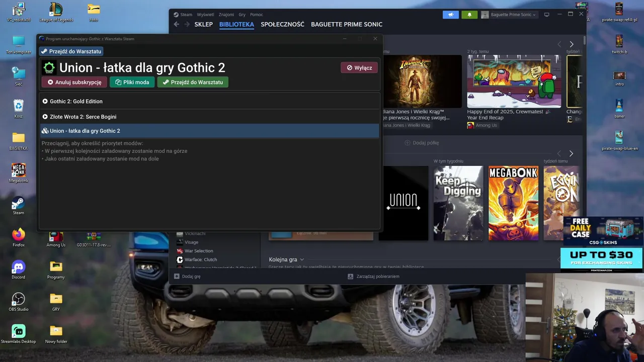Launch OBS Studio desktop shortcut
Screen dimensions: 644x362
click(19, 302)
